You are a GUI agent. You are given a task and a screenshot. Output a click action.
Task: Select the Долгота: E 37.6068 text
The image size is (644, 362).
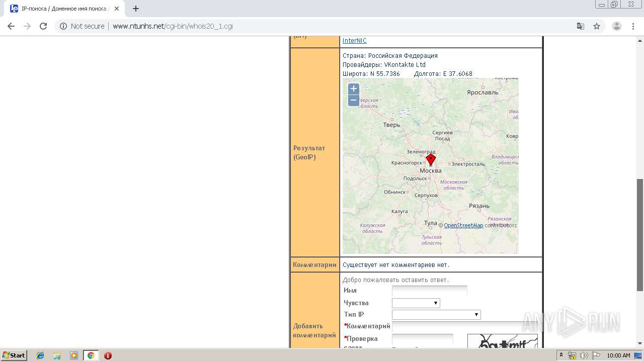pos(443,74)
